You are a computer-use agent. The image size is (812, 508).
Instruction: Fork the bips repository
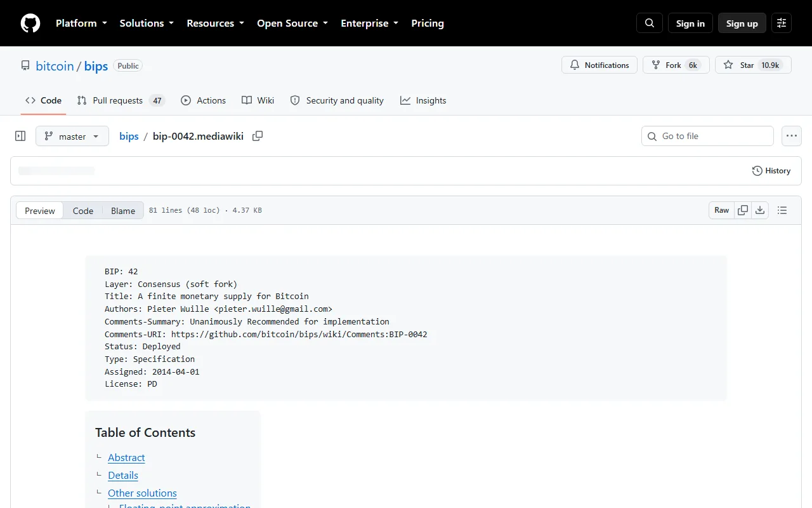click(676, 65)
